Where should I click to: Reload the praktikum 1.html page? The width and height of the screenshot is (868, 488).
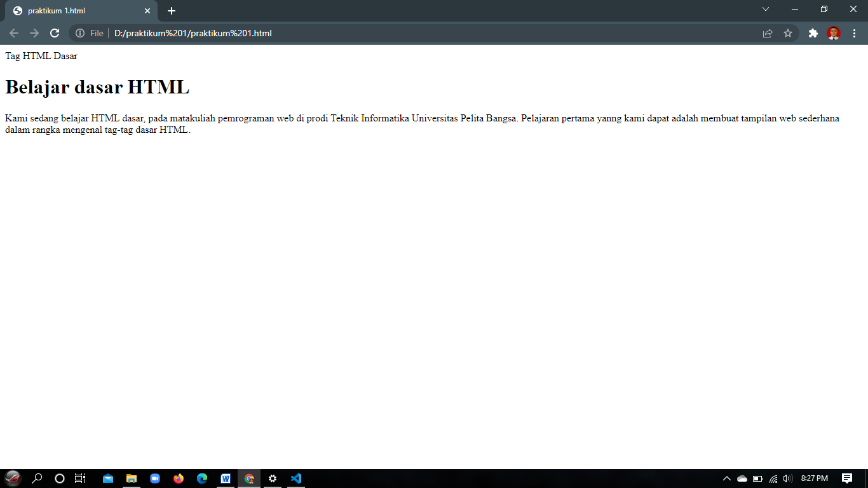(x=56, y=33)
